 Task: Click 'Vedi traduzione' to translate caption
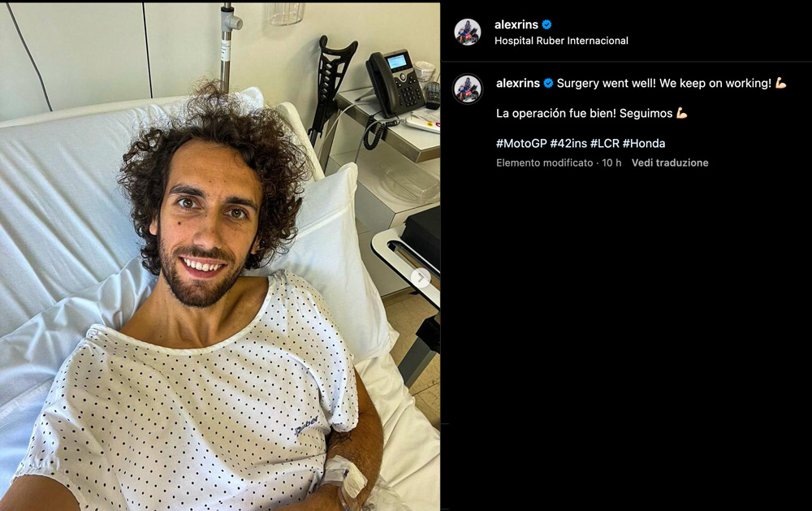670,162
